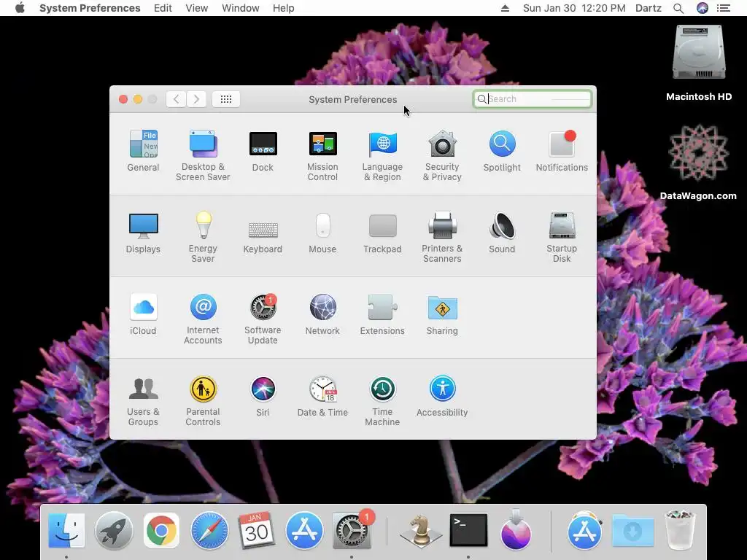Open the Dartz user menu
This screenshot has width=747, height=560.
tap(649, 8)
